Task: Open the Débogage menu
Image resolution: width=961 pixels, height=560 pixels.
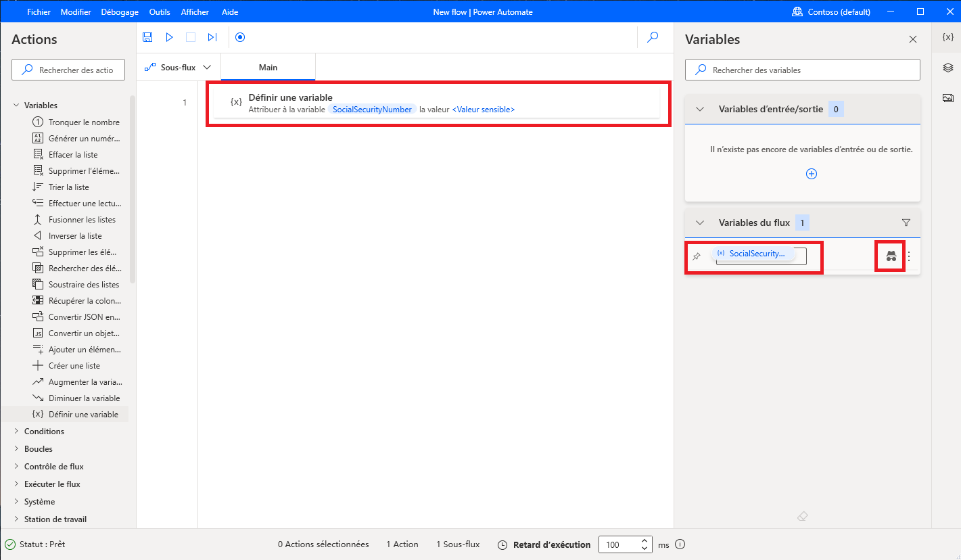Action: coord(120,12)
